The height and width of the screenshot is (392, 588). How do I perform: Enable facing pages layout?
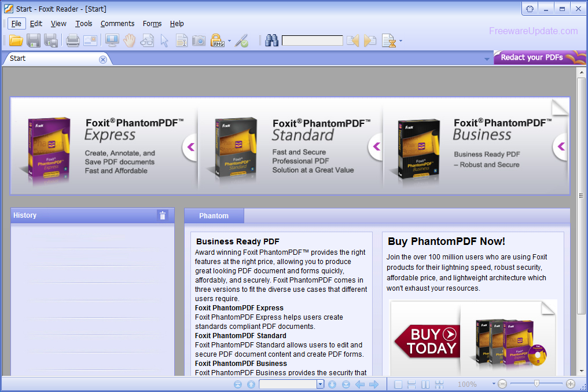(x=425, y=384)
